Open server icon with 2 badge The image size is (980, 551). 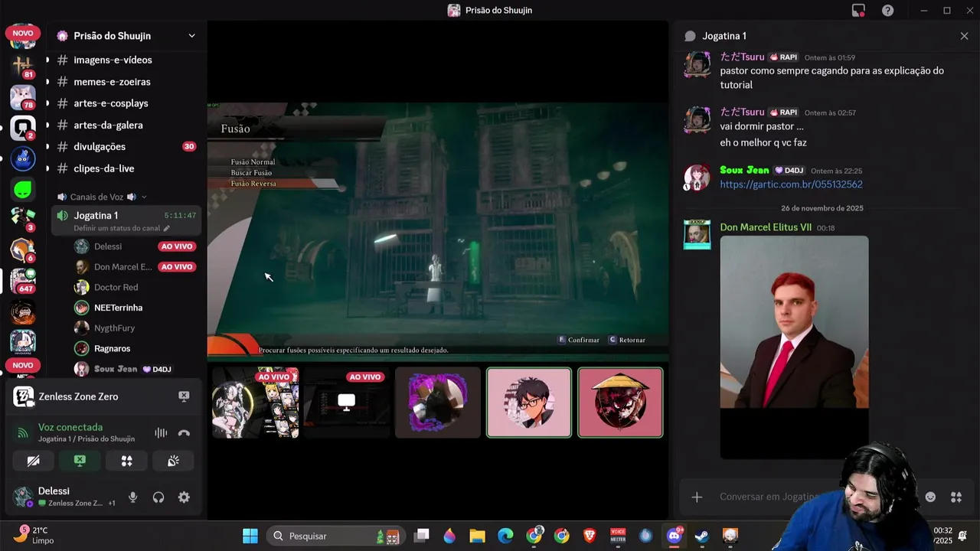click(23, 128)
